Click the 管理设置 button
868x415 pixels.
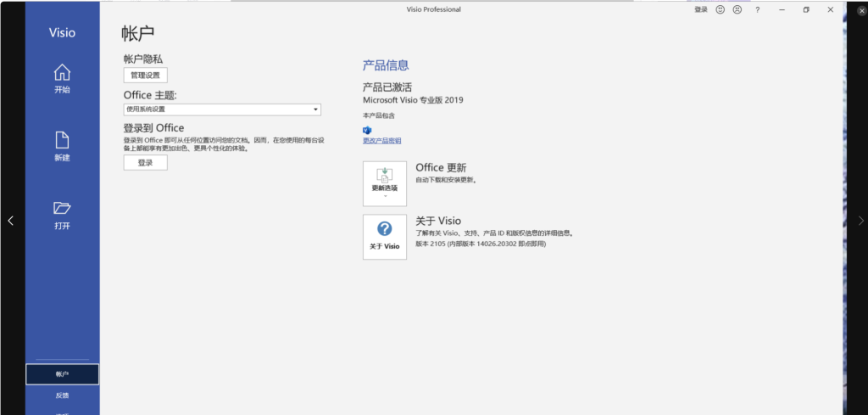coord(145,76)
